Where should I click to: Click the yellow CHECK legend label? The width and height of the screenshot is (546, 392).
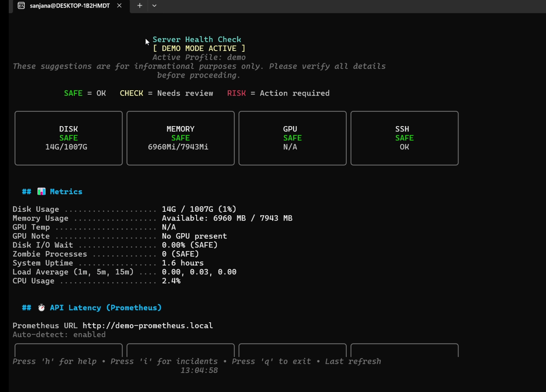[131, 93]
